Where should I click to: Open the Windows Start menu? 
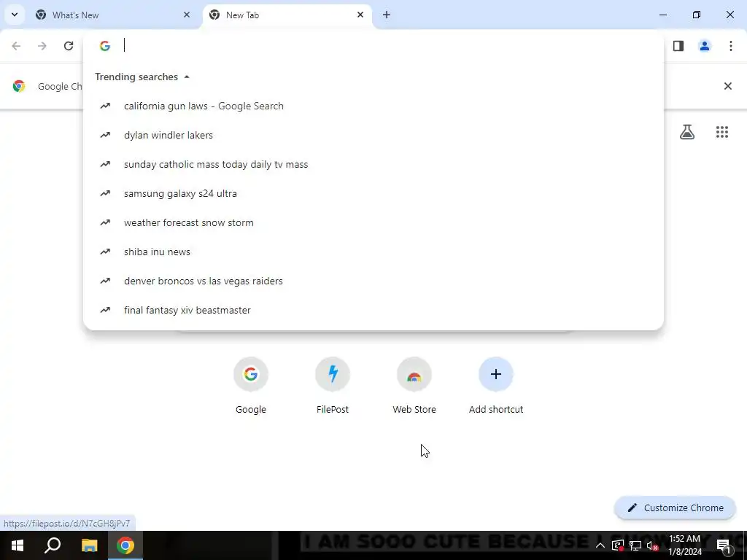tap(18, 545)
